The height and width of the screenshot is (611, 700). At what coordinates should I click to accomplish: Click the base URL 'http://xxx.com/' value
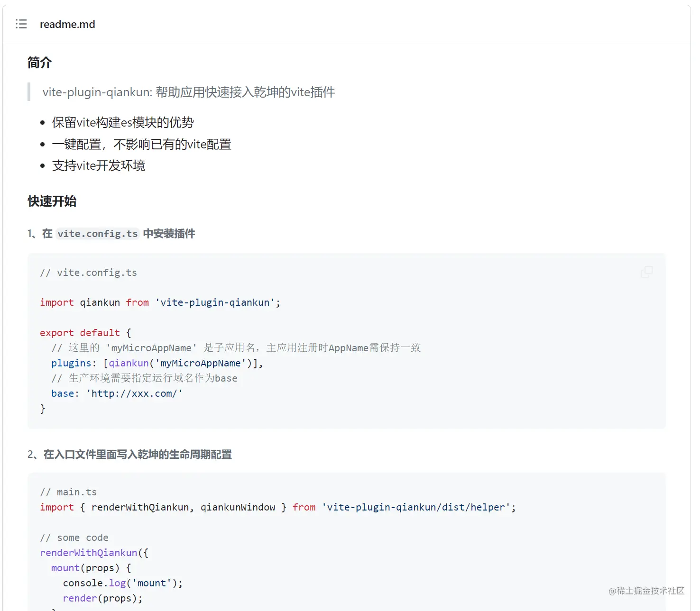pyautogui.click(x=134, y=393)
